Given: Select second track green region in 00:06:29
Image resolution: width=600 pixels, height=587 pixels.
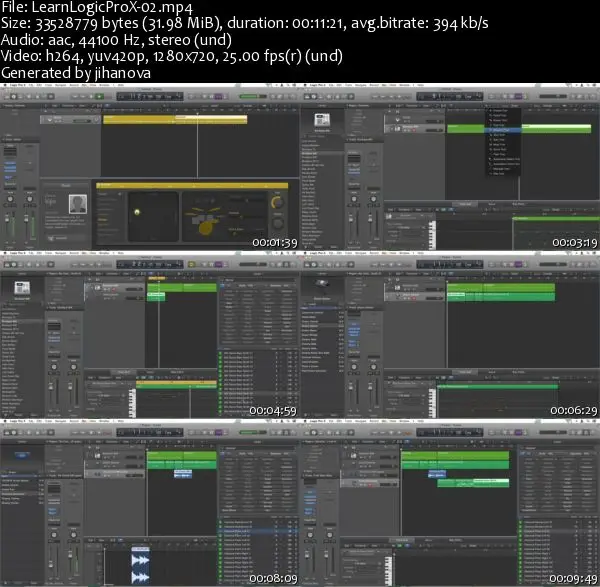Looking at the screenshot, I should click(501, 297).
